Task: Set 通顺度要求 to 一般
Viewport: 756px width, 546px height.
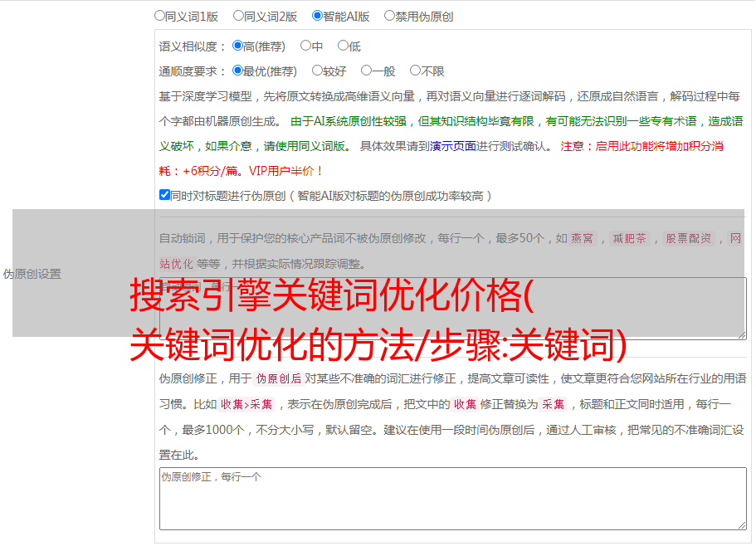Action: coord(367,71)
